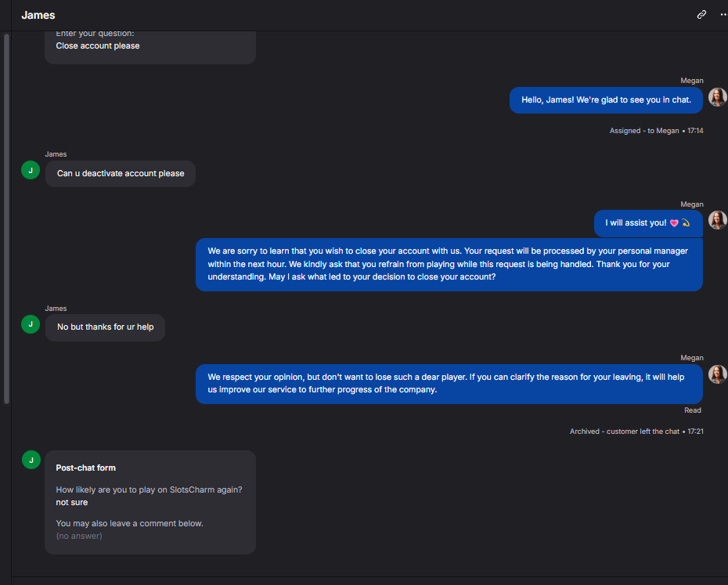Select the 'No but thanks for ur help' bubble
The image size is (728, 585).
(x=105, y=327)
